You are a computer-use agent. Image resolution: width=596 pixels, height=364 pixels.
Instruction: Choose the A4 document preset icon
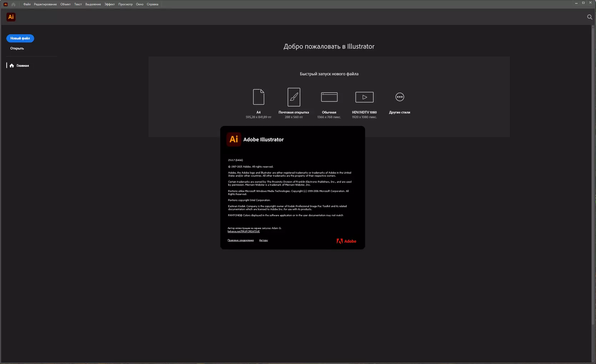coord(259,97)
